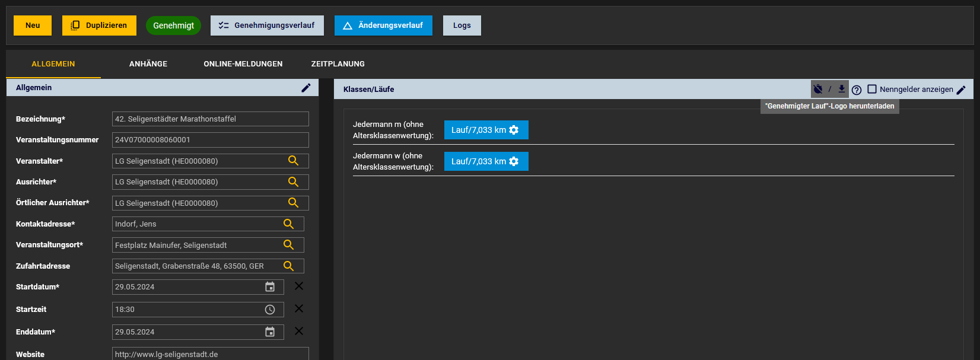Open settings gear for Jedermann m Lauf
The image size is (980, 360).
click(514, 130)
